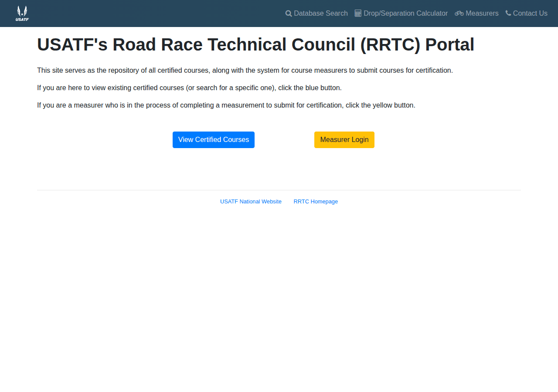Select the RRTC Portal page heading
The height and width of the screenshot is (392, 558).
[255, 44]
